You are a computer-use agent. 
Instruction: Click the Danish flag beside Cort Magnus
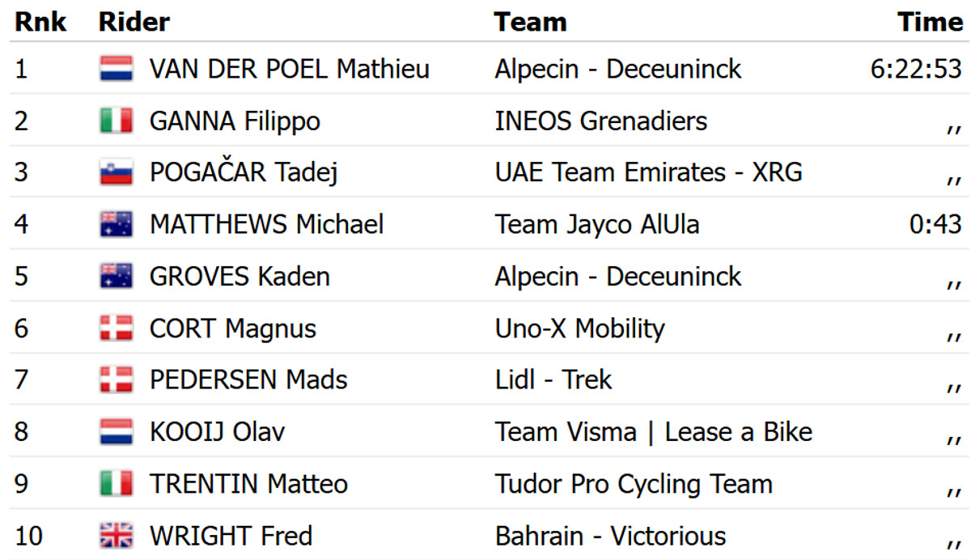(117, 329)
